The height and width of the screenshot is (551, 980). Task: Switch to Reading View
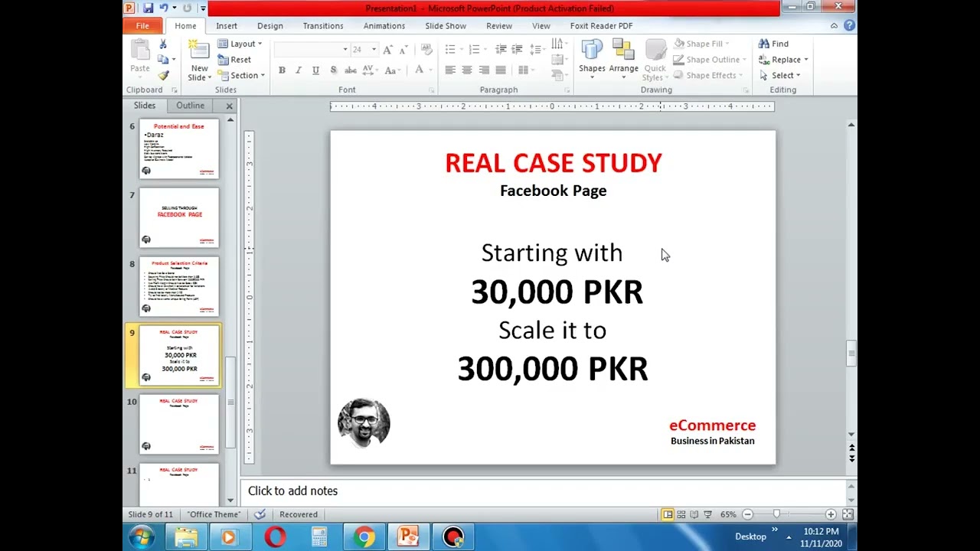point(694,514)
